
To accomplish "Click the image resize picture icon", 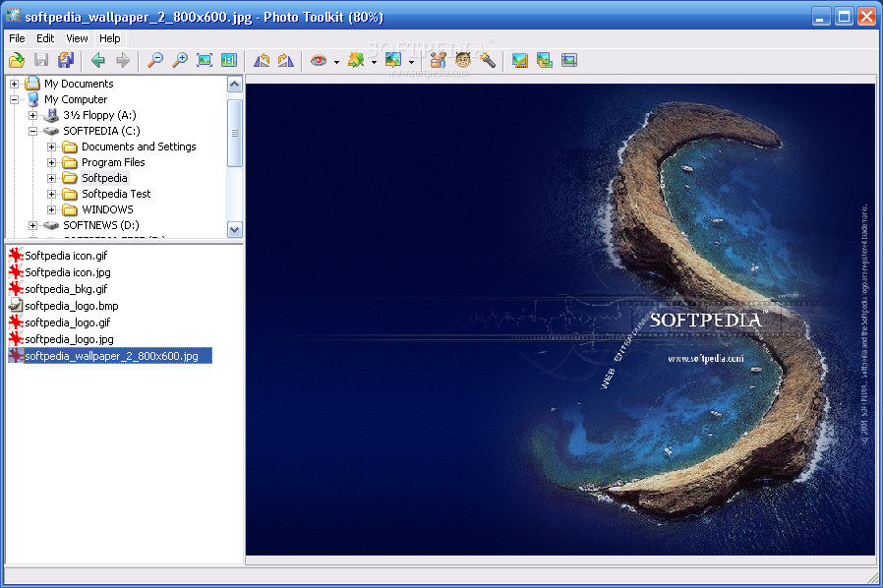I will click(x=393, y=60).
